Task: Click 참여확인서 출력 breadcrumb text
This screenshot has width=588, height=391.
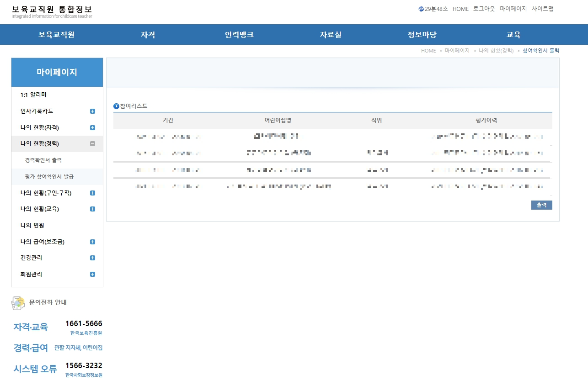Action: [x=541, y=51]
